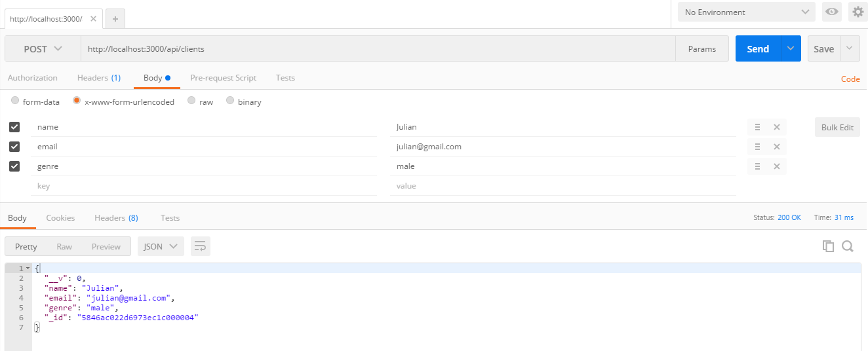Open the Code snippet link
This screenshot has height=351, width=868.
click(x=850, y=79)
